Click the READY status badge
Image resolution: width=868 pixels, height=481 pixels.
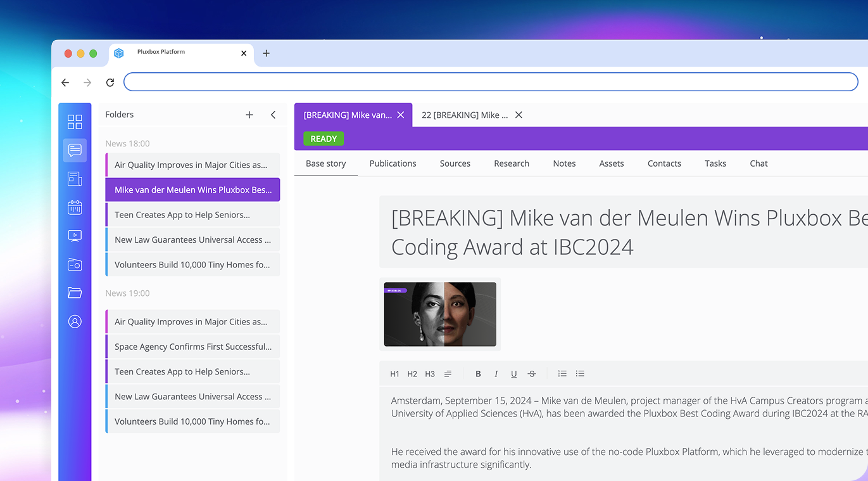click(x=324, y=139)
